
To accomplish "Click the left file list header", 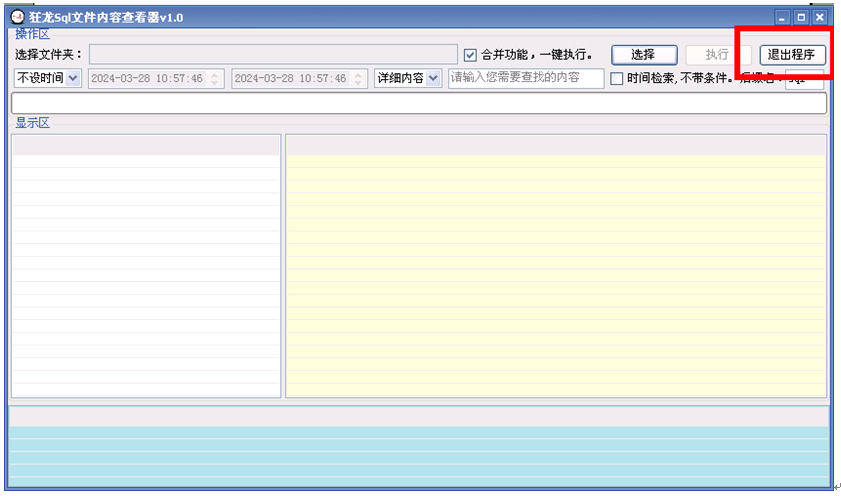I will click(146, 145).
